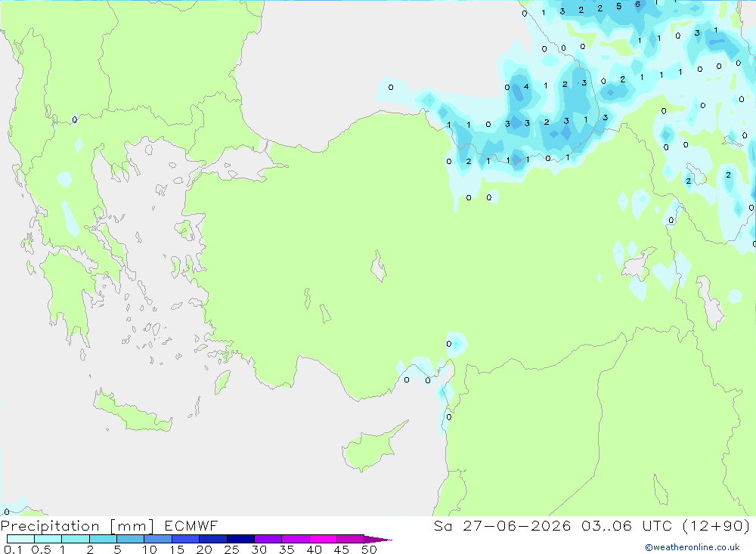Choose the 15–20 mm legend color swatch
This screenshot has height=554, width=756.
pos(186,539)
